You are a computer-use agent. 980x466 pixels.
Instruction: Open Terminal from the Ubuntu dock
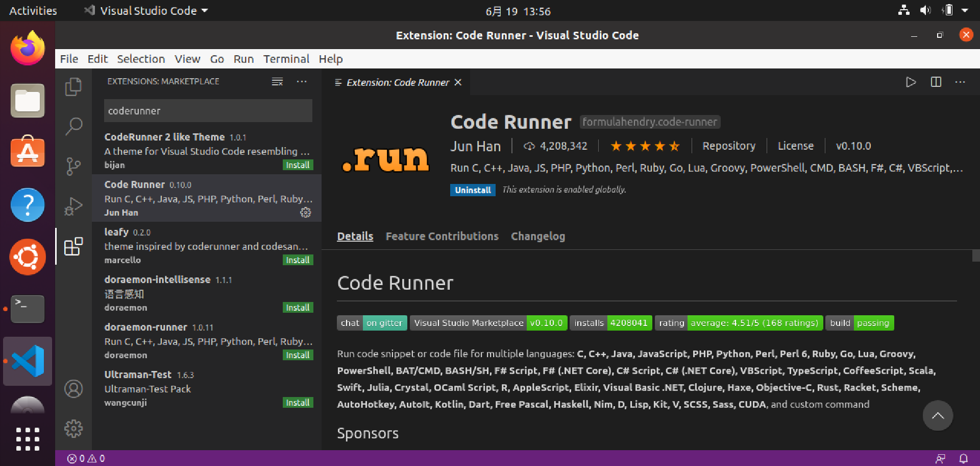click(28, 309)
